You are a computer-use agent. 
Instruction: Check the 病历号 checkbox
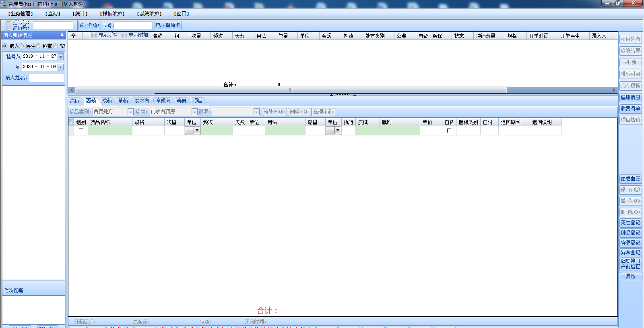tap(8, 28)
